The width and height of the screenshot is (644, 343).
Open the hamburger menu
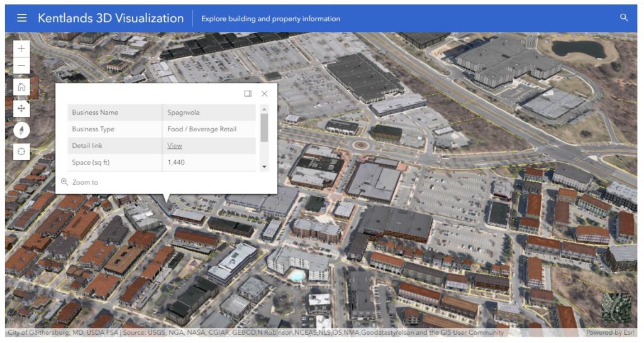(x=22, y=18)
